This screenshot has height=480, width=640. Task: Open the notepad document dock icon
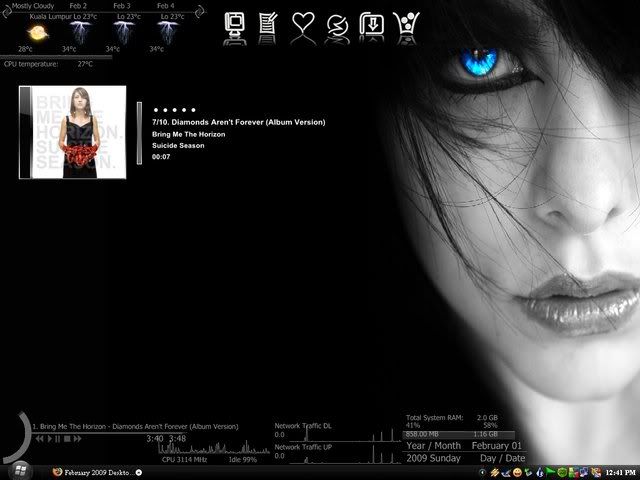268,24
